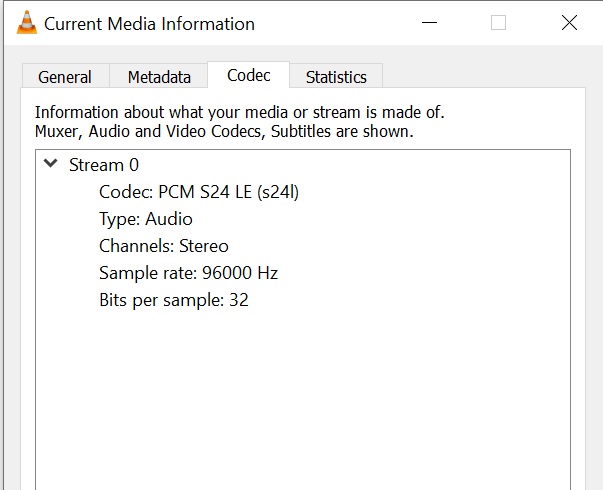Open the Metadata tab

(159, 76)
